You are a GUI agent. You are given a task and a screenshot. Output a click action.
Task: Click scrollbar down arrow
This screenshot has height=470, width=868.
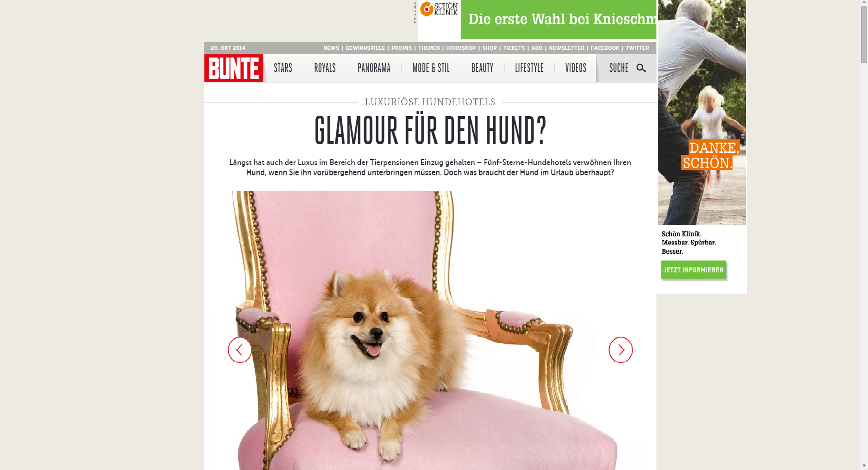pyautogui.click(x=864, y=465)
